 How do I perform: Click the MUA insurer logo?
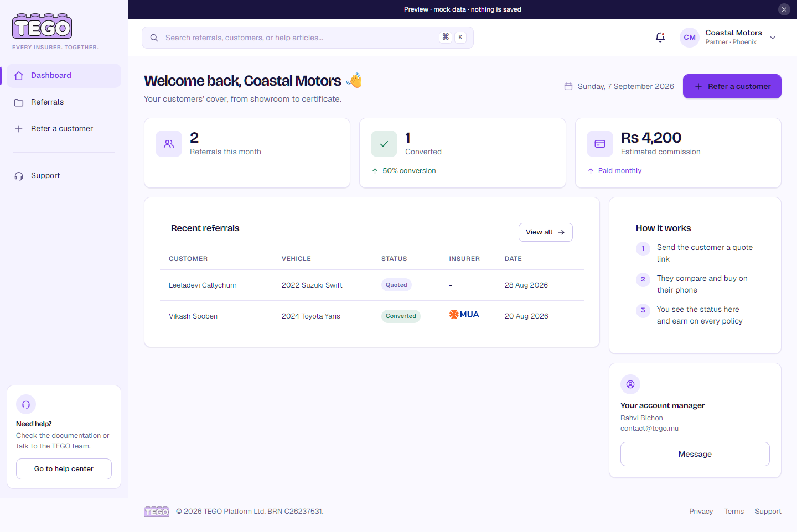[x=464, y=315]
